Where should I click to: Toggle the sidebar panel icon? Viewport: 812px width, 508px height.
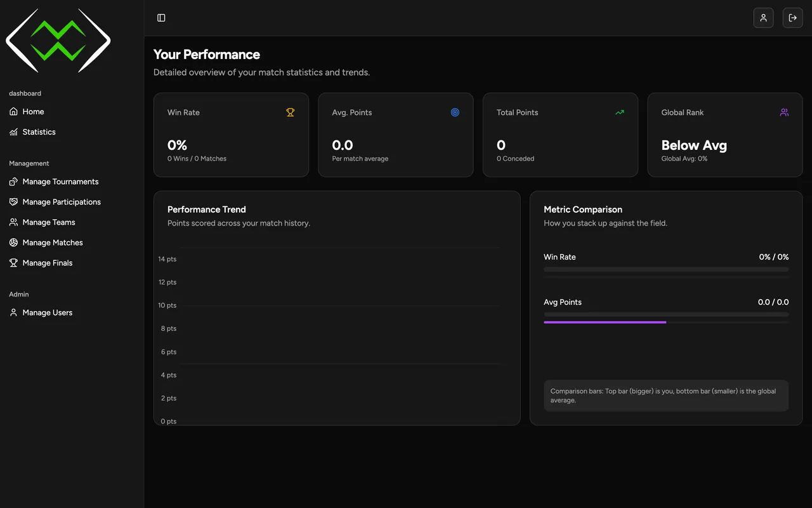coord(161,18)
